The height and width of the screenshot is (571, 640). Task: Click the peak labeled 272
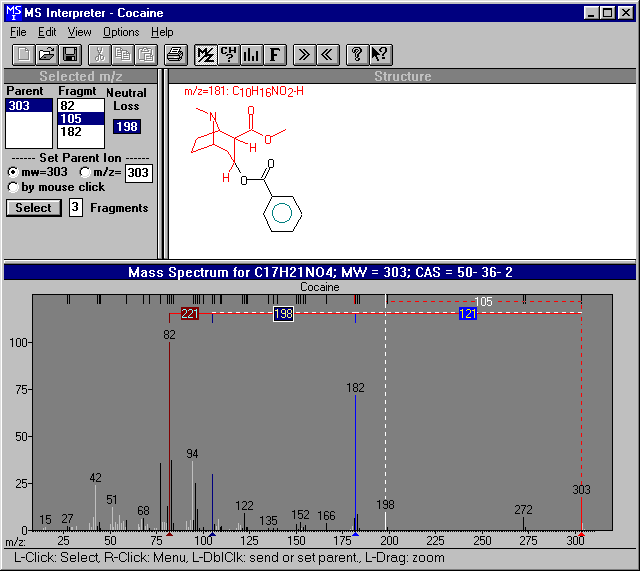(524, 524)
